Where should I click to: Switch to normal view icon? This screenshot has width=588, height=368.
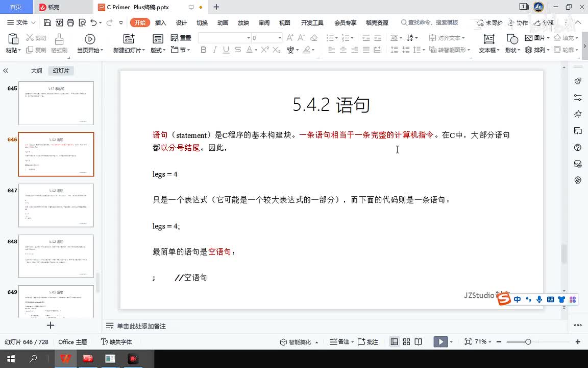coord(394,342)
